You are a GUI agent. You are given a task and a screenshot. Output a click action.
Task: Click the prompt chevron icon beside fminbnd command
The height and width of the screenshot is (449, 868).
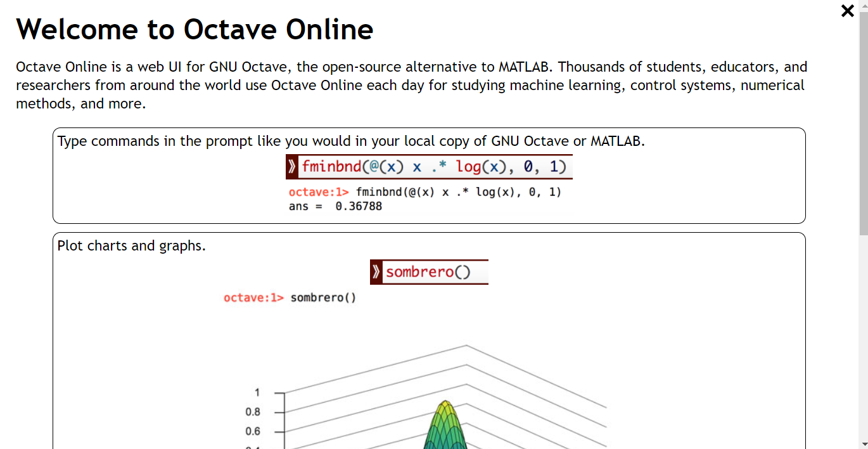(292, 167)
